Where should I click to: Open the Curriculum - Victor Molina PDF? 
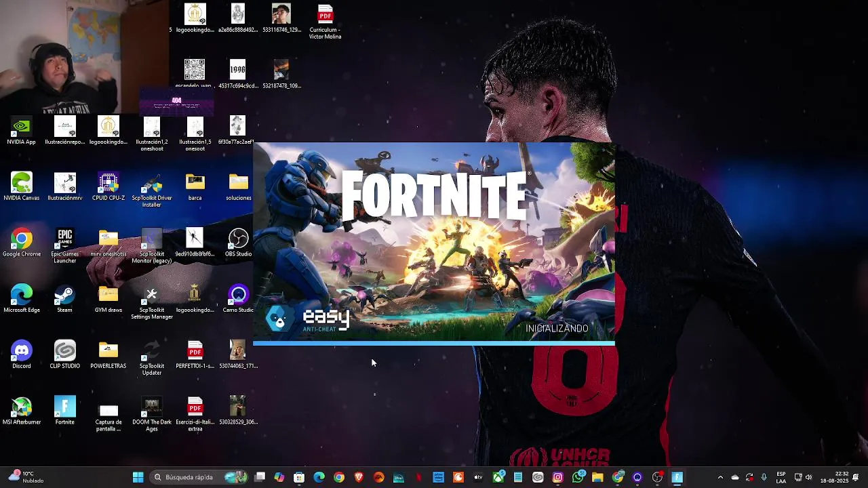(325, 22)
